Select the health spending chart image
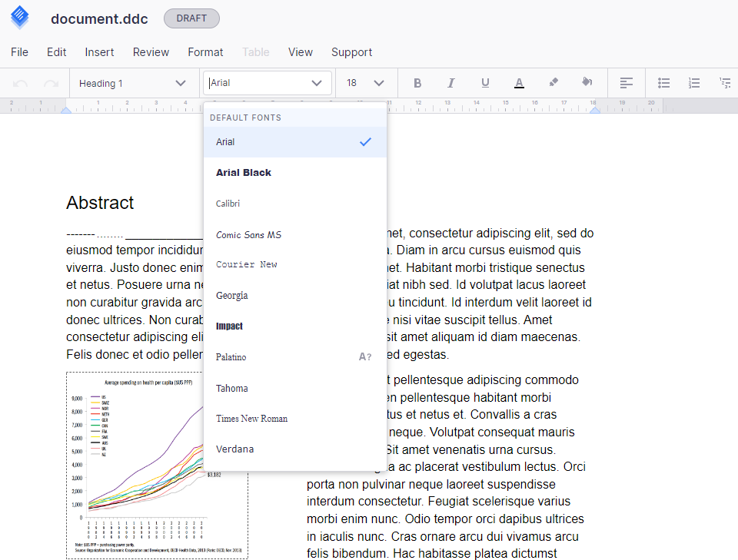The image size is (738, 560). [157, 466]
